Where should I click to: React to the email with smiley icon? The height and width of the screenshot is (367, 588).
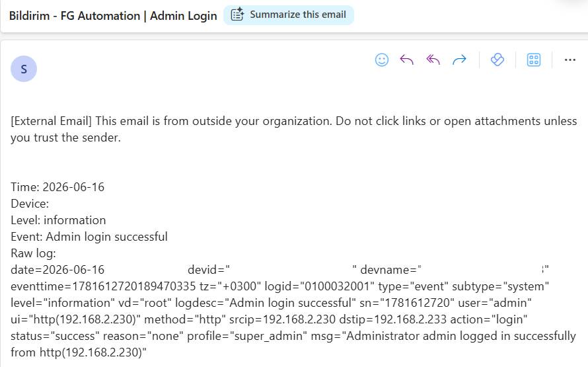pos(382,60)
